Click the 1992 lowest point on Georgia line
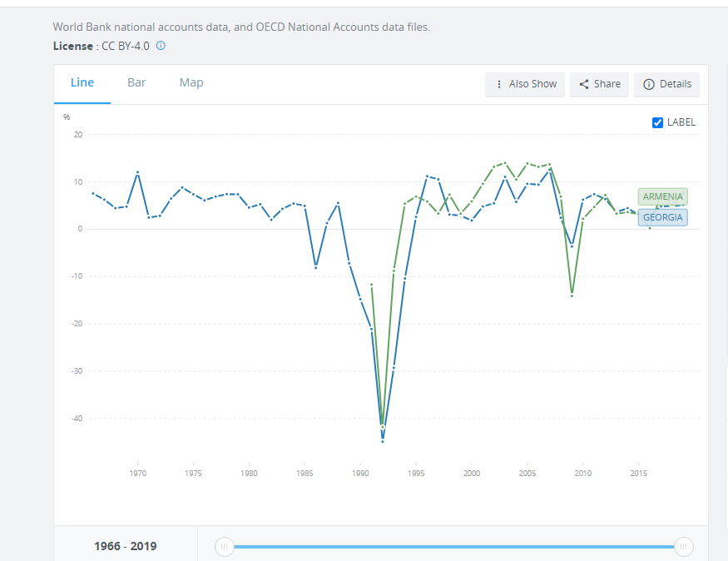Image resolution: width=728 pixels, height=561 pixels. pyautogui.click(x=383, y=440)
